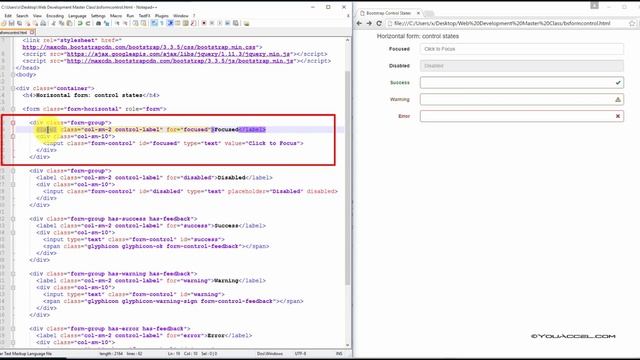The height and width of the screenshot is (360, 640).
Task: Click the Success input field
Action: 522,82
